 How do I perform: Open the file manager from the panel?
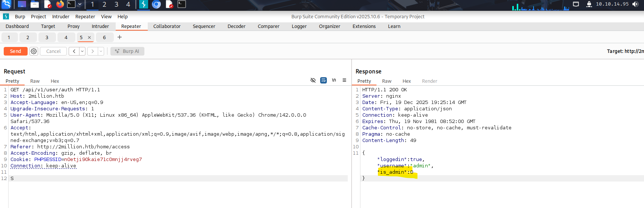[x=35, y=4]
